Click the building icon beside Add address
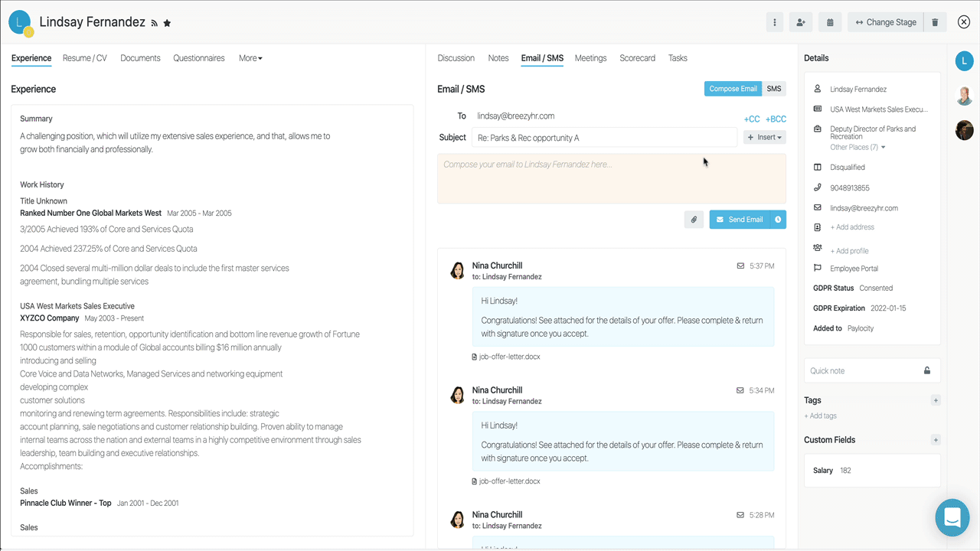 818,227
